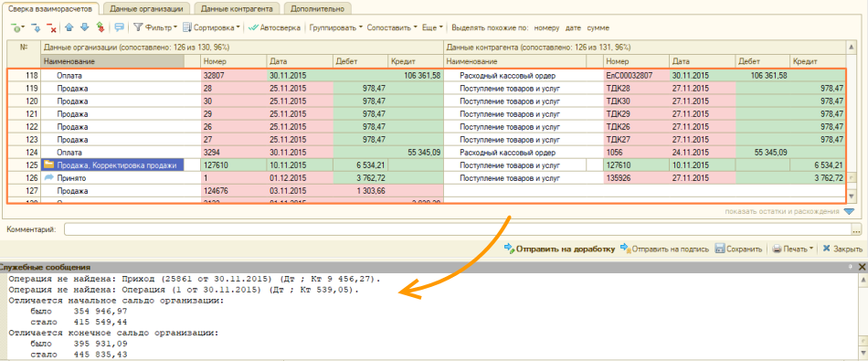Image resolution: width=868 pixels, height=361 pixels.
Task: Click organization Дебет column header
Action: coord(360,61)
